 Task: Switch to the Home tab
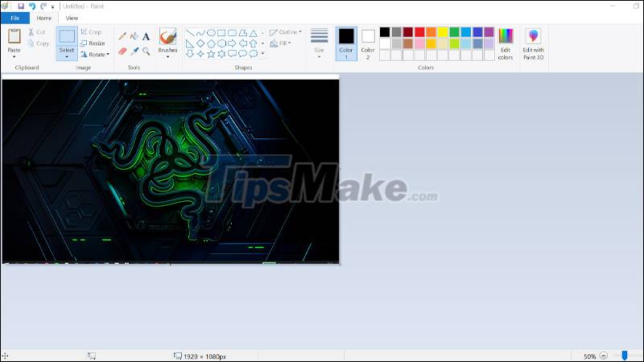click(x=44, y=18)
